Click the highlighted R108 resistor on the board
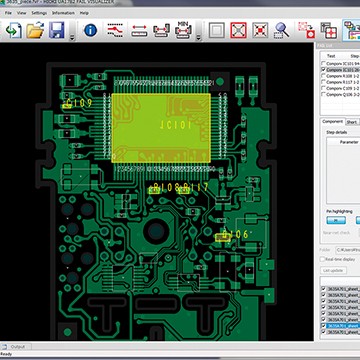Screen dimensions: 360x360 154,191
